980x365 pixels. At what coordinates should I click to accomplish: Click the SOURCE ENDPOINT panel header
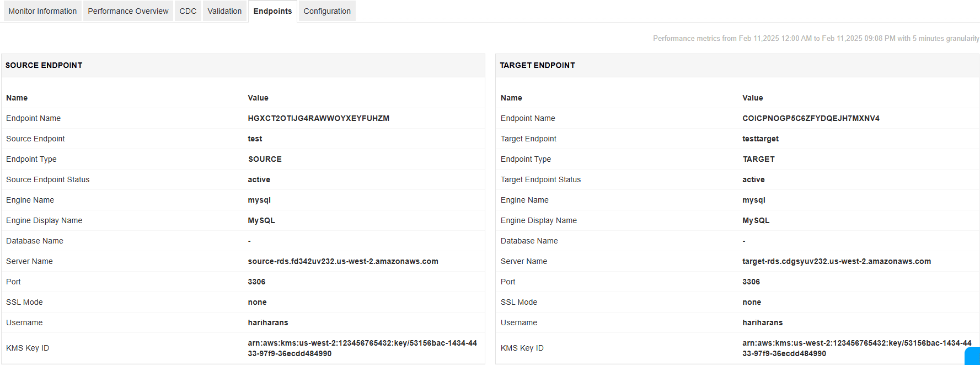[44, 65]
